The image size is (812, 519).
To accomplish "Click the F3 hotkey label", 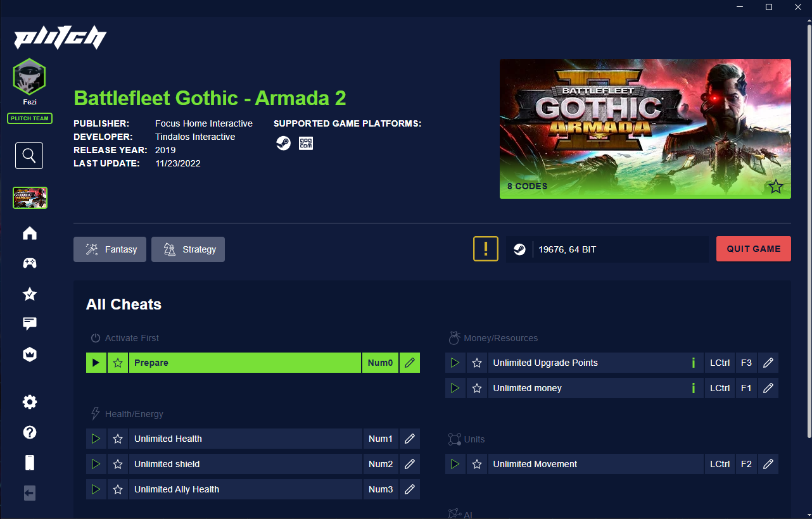I will [746, 363].
